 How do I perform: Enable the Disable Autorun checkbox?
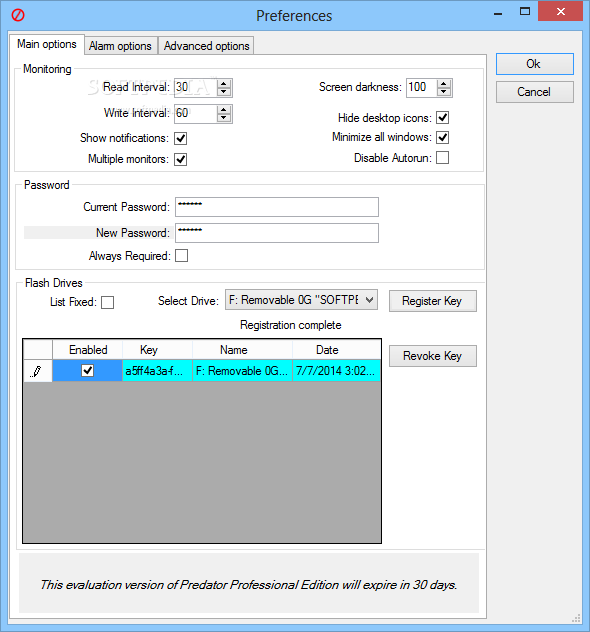(442, 158)
